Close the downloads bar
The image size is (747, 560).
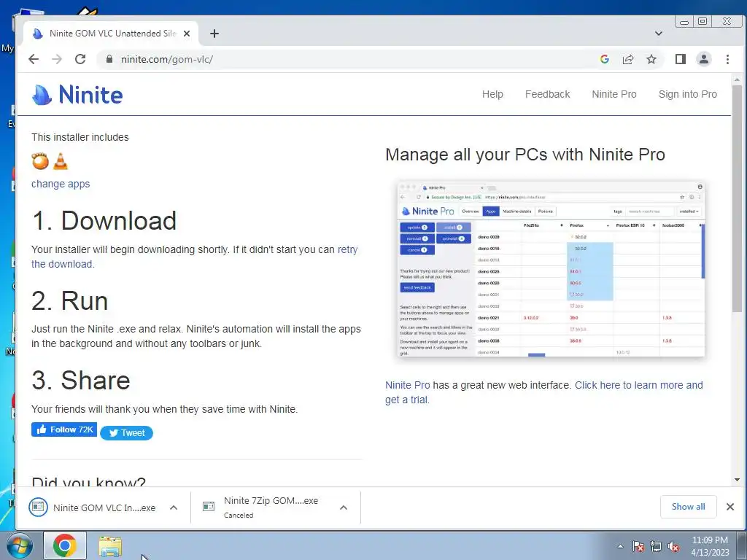[729, 507]
